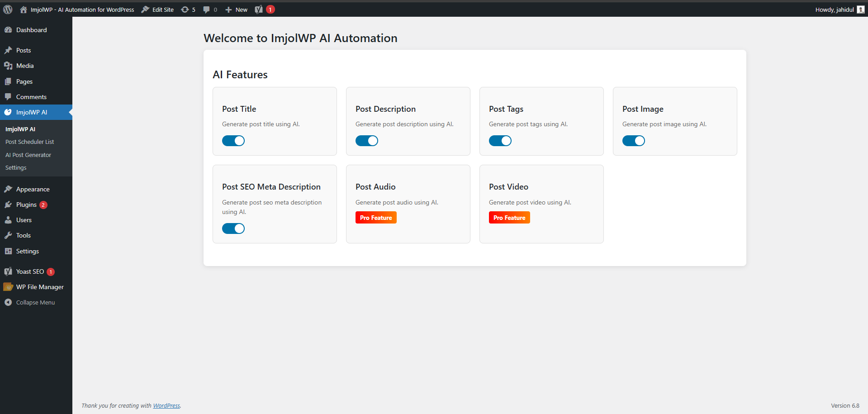Viewport: 868px width, 414px height.
Task: Click the WordPress link in footer
Action: pos(166,405)
